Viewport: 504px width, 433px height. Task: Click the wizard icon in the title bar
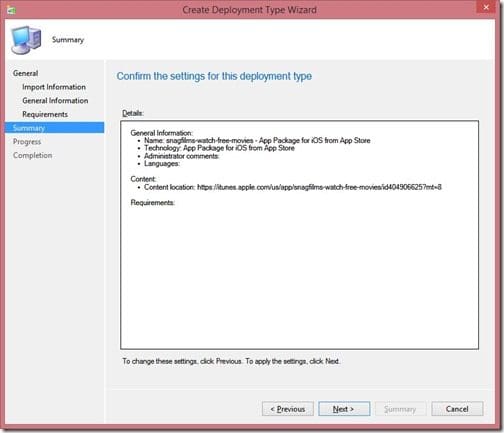point(12,10)
